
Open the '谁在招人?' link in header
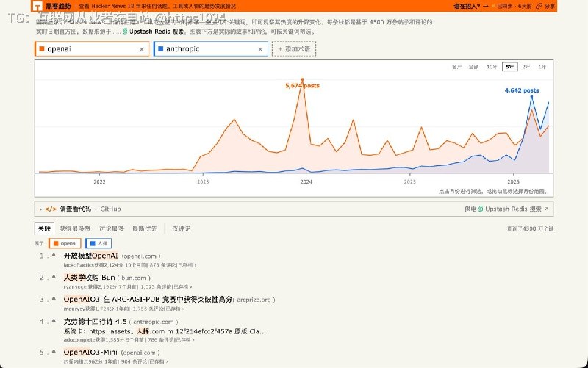[x=467, y=6]
